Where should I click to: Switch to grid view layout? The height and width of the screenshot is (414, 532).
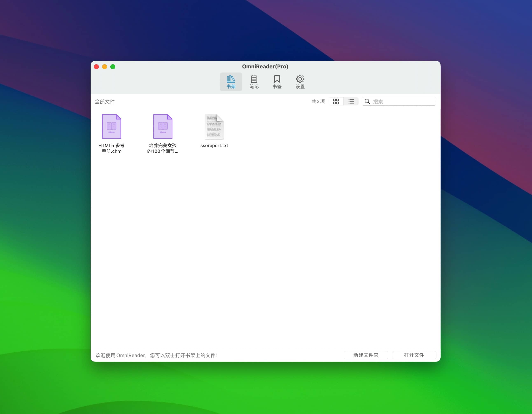pos(336,101)
